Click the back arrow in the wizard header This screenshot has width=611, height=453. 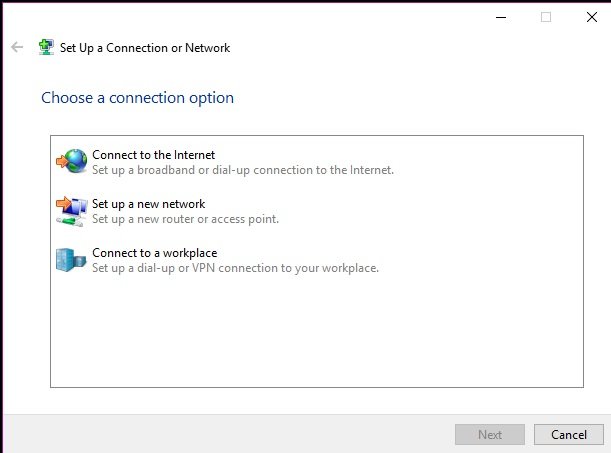click(x=17, y=48)
